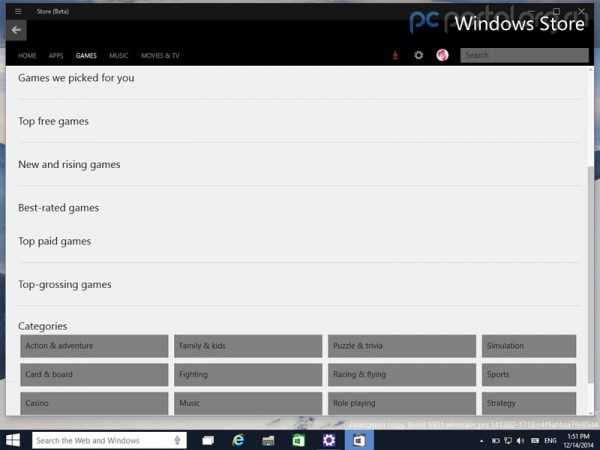Select the Music game category tile
The image size is (600, 450).
248,403
